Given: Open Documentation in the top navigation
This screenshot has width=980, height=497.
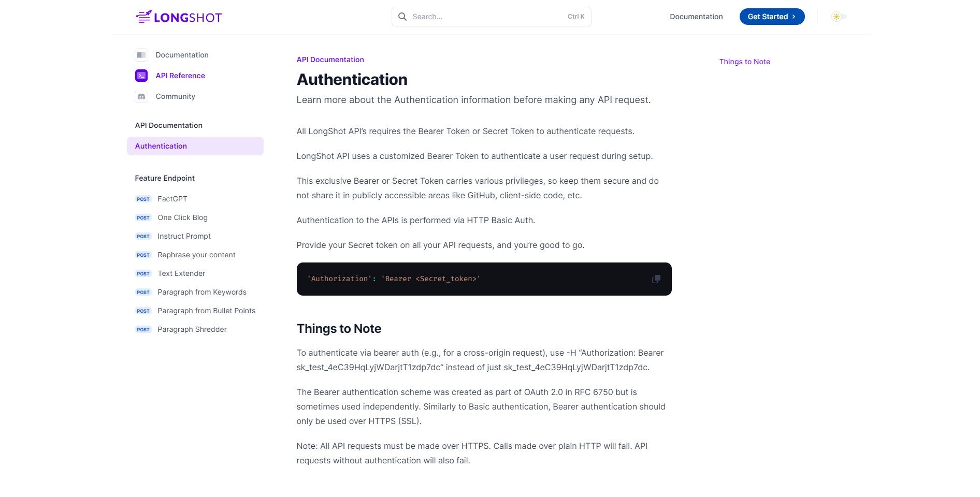Looking at the screenshot, I should pyautogui.click(x=696, y=17).
